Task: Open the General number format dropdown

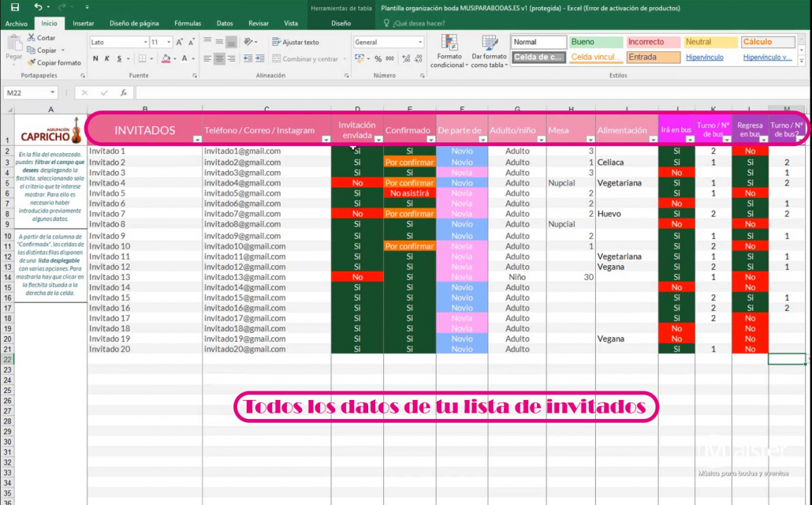Action: (388, 41)
